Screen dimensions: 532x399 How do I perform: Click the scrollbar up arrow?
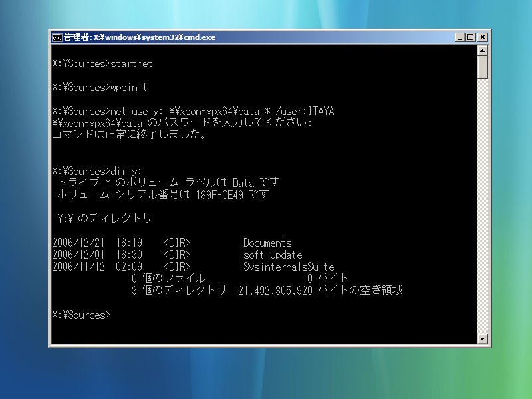click(x=483, y=51)
